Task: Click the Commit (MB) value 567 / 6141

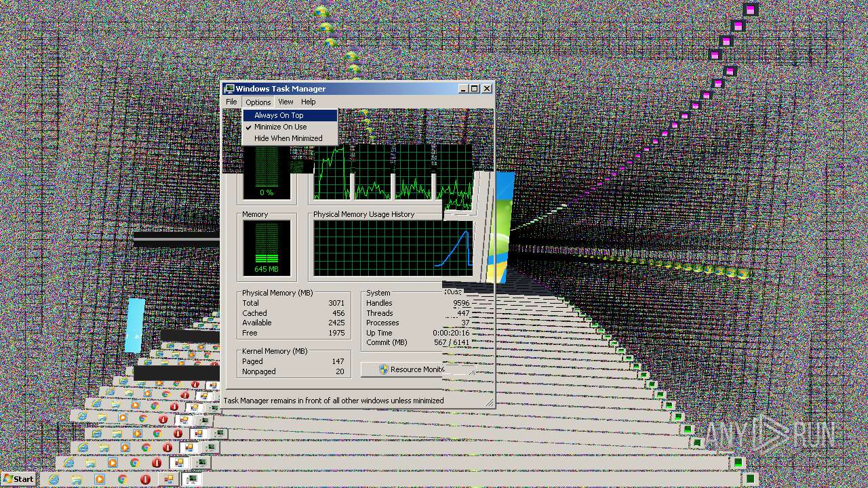Action: click(x=452, y=342)
